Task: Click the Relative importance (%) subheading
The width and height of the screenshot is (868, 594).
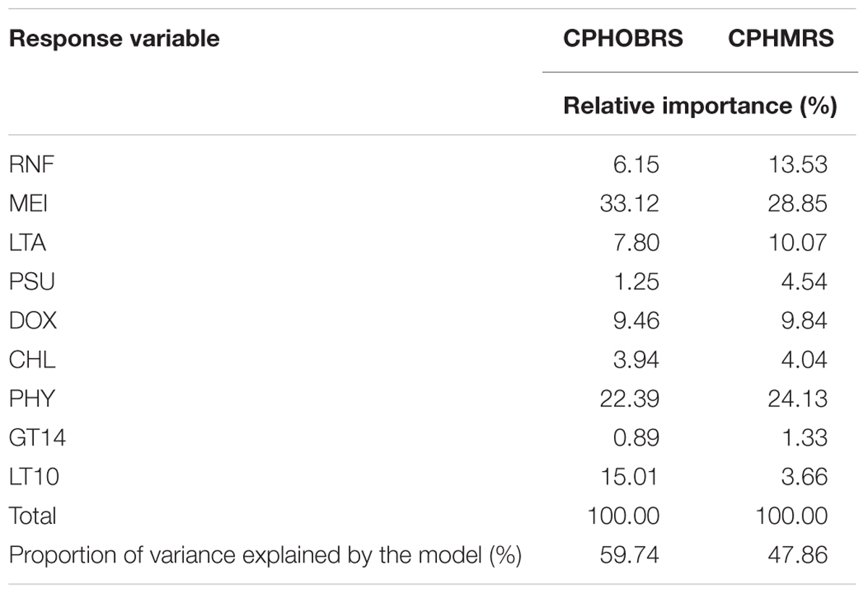Action: (x=699, y=106)
